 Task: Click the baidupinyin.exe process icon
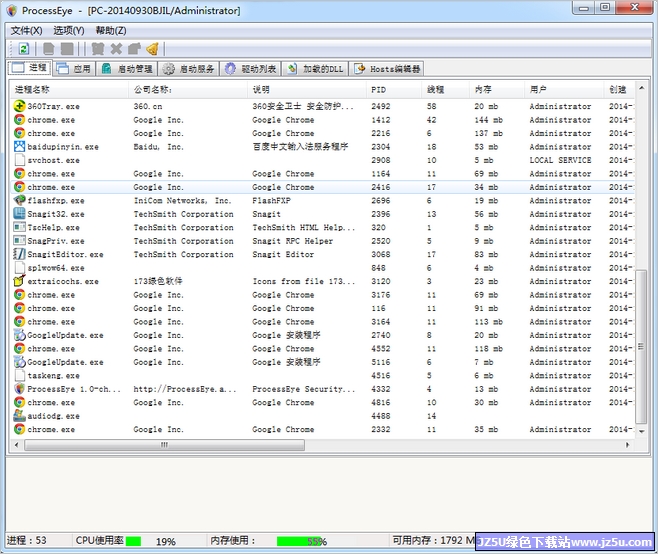coord(19,146)
